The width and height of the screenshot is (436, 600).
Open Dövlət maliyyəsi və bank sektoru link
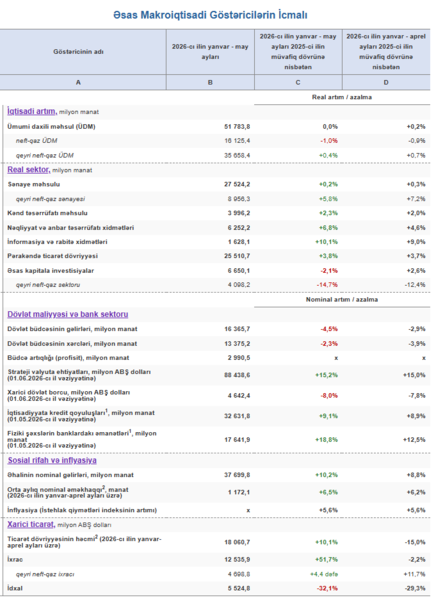click(x=68, y=314)
